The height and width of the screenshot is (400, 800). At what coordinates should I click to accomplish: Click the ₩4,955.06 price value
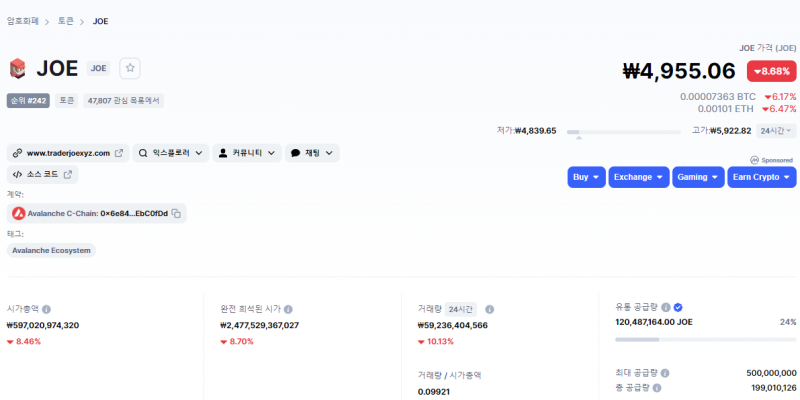[x=679, y=71]
